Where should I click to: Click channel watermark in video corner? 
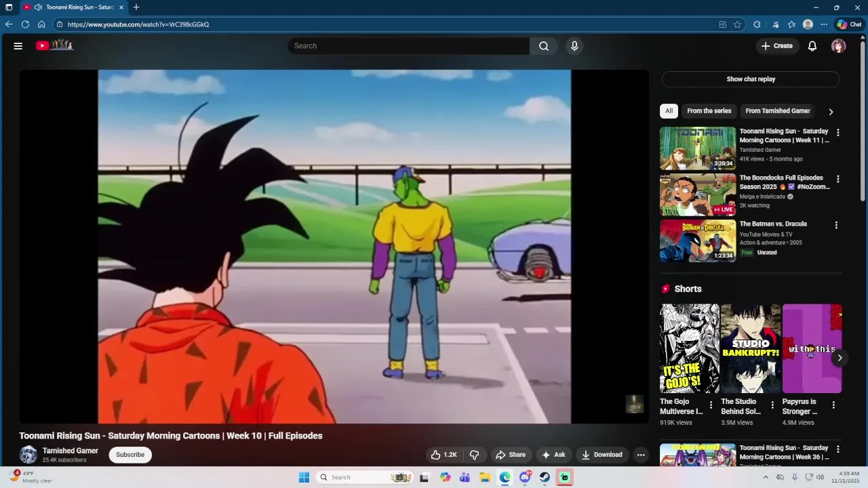coord(634,404)
